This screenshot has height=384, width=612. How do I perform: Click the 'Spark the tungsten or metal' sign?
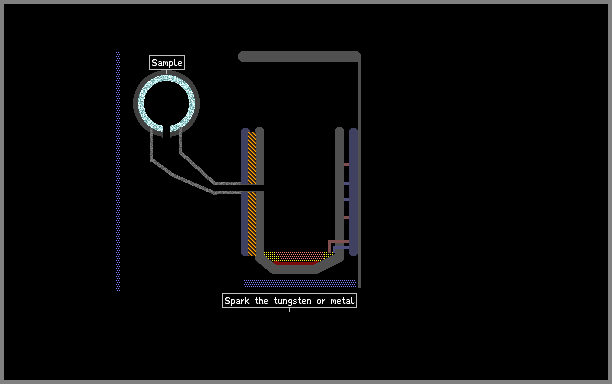pos(289,301)
